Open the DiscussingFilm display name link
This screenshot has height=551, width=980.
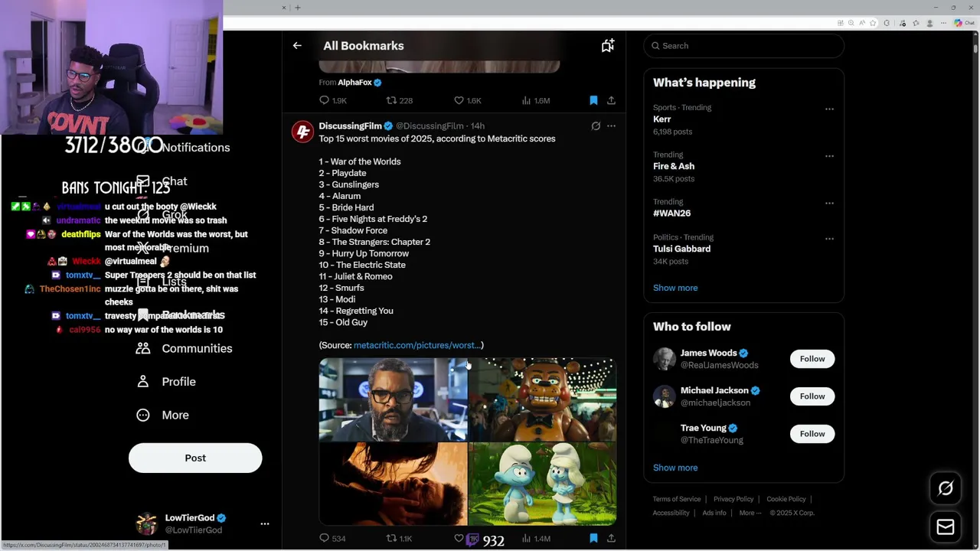350,126
